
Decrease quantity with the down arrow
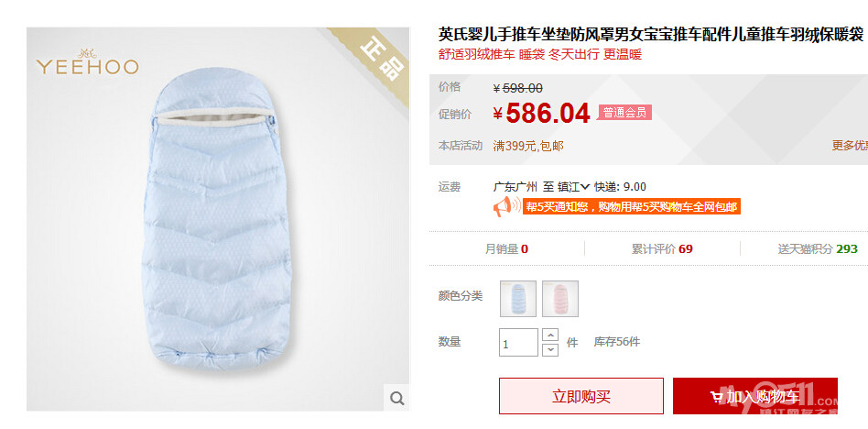click(x=549, y=350)
